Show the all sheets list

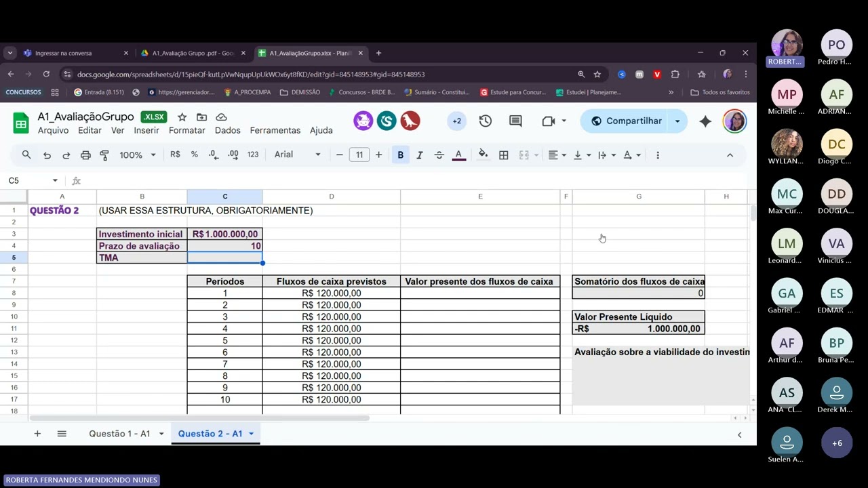click(x=62, y=434)
